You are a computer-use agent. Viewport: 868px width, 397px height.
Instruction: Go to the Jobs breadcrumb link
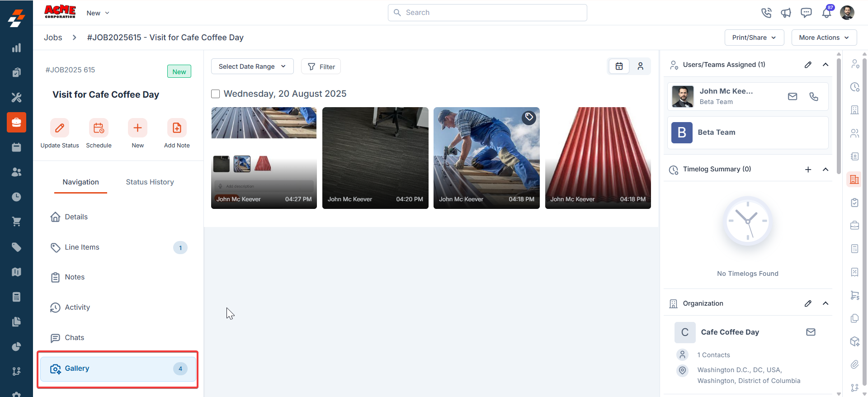(53, 38)
